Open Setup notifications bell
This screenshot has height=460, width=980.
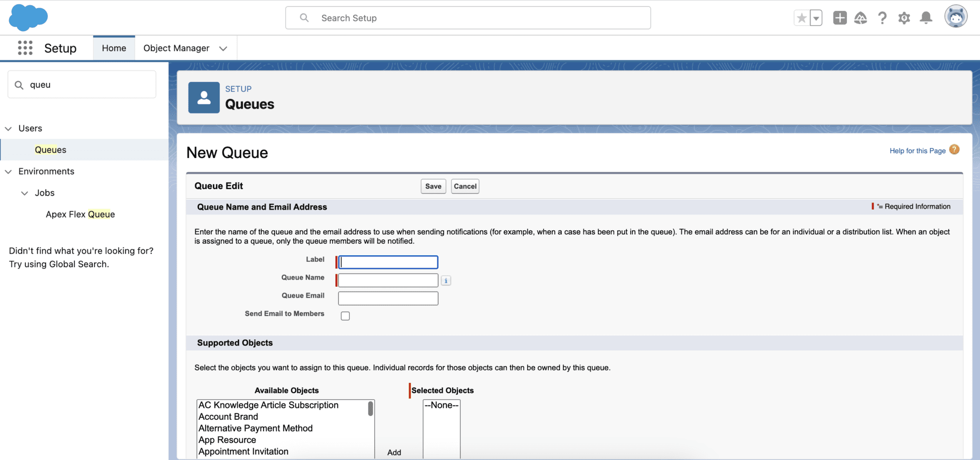pyautogui.click(x=926, y=18)
